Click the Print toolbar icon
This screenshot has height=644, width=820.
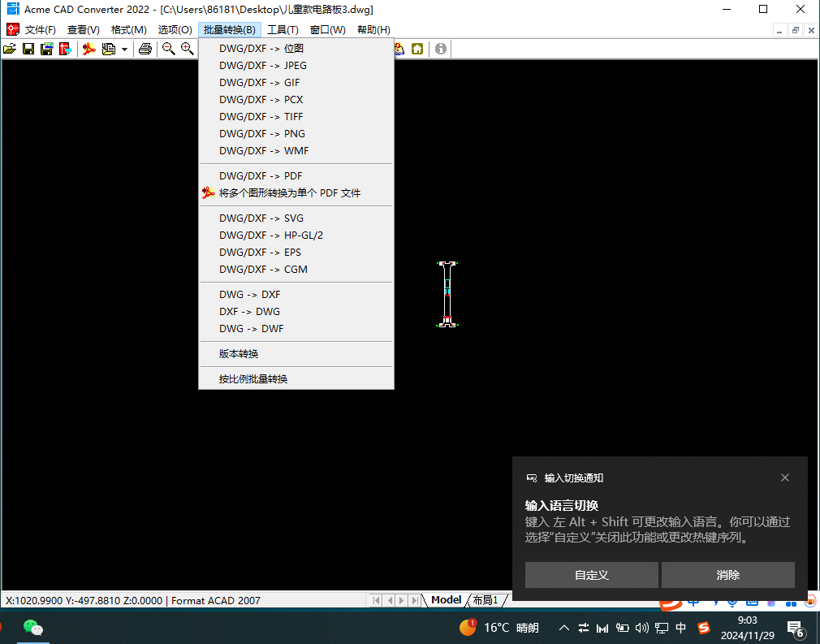coord(145,50)
